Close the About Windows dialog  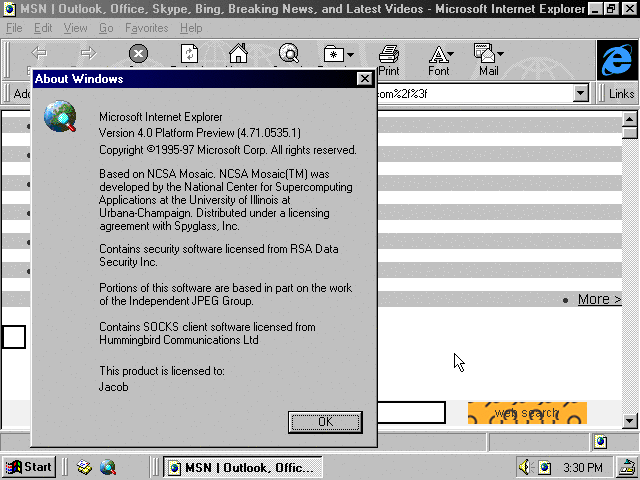click(364, 78)
